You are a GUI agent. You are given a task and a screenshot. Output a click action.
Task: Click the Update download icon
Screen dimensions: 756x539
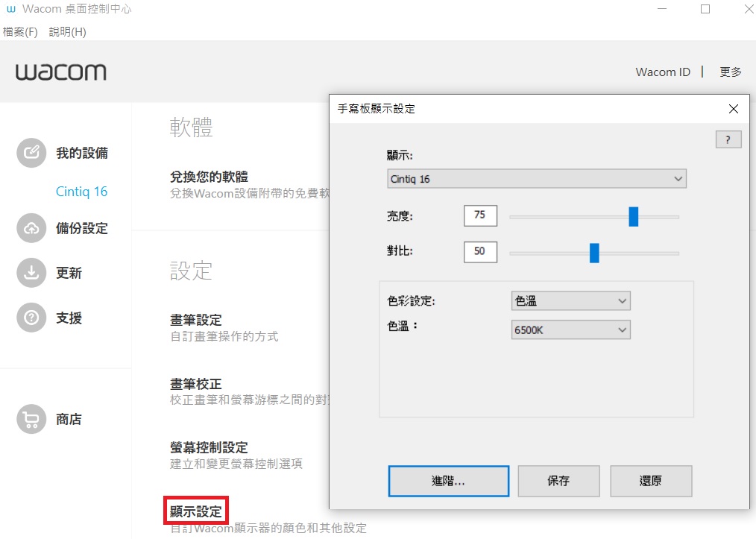click(x=31, y=273)
